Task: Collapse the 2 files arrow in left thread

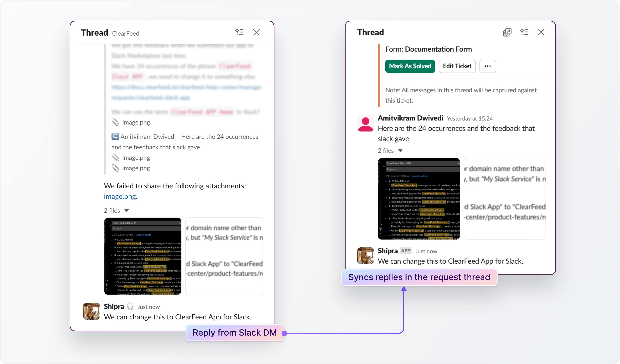Action: (126, 211)
